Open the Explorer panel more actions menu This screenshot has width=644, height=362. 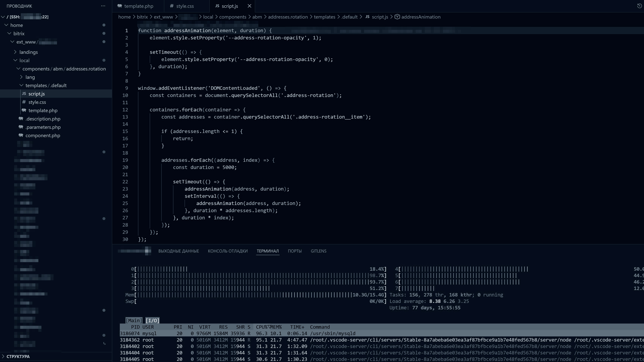tap(103, 6)
